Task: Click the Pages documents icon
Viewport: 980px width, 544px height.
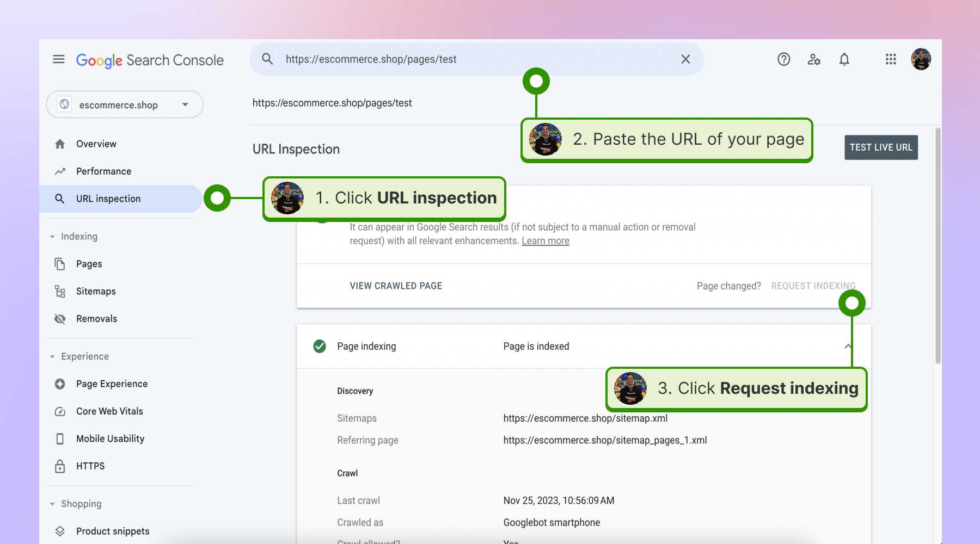Action: point(60,264)
